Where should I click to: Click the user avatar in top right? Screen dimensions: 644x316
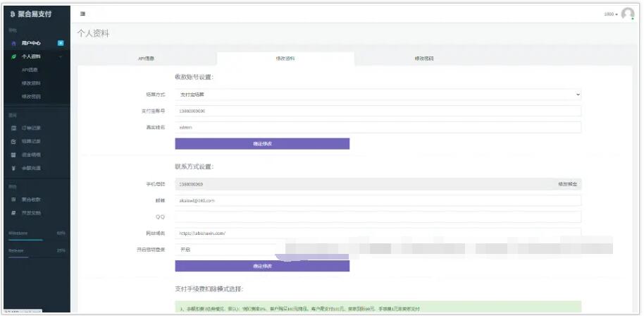[628, 14]
